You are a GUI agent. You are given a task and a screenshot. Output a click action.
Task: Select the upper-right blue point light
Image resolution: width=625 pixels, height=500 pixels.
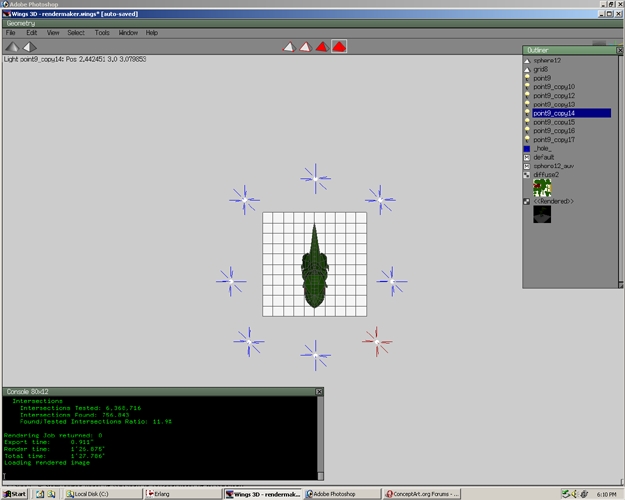(x=380, y=200)
